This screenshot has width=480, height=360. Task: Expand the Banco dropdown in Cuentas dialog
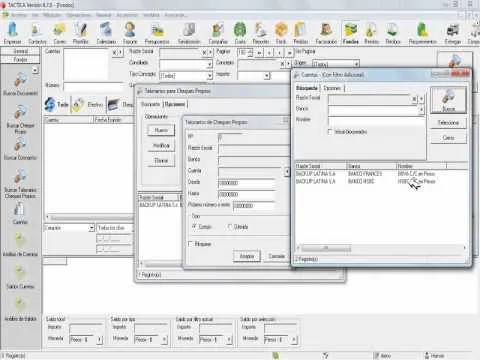click(421, 109)
